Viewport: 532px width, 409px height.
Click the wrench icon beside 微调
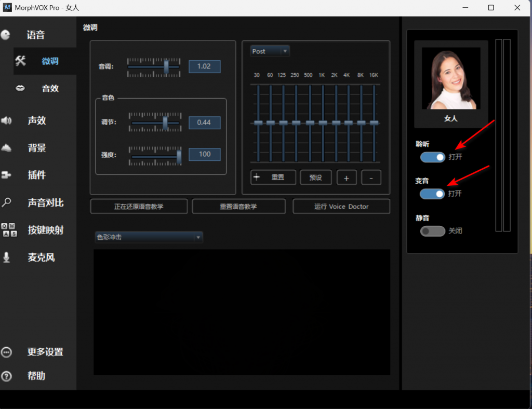(x=21, y=61)
